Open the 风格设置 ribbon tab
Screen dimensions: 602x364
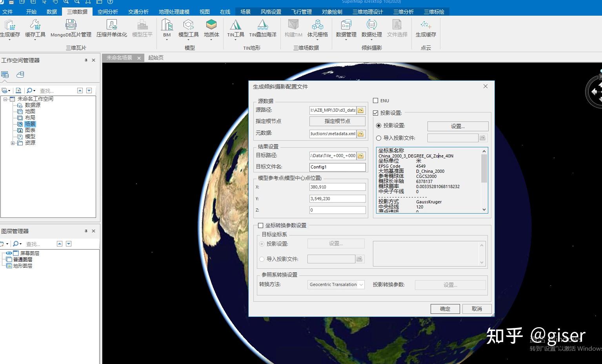pyautogui.click(x=271, y=11)
